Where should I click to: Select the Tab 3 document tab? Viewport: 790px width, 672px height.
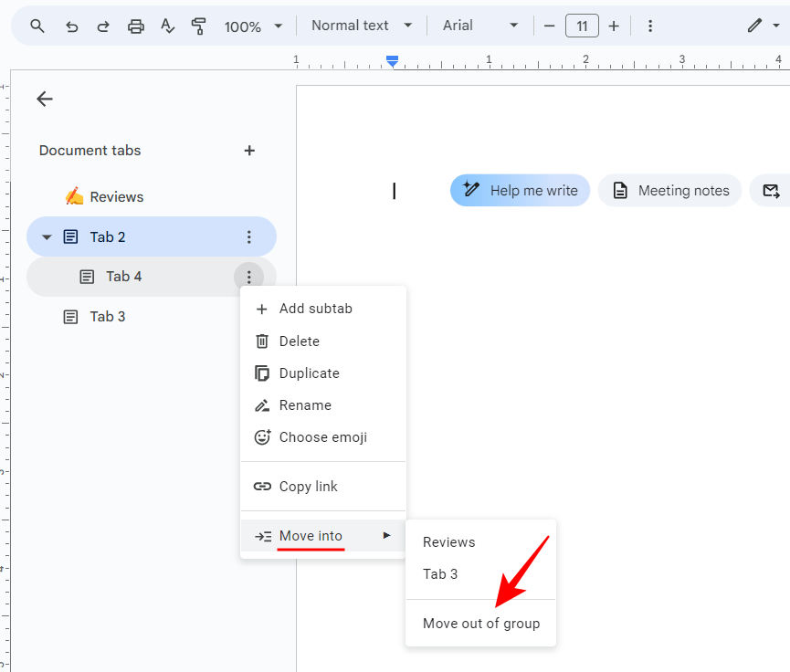click(x=110, y=316)
